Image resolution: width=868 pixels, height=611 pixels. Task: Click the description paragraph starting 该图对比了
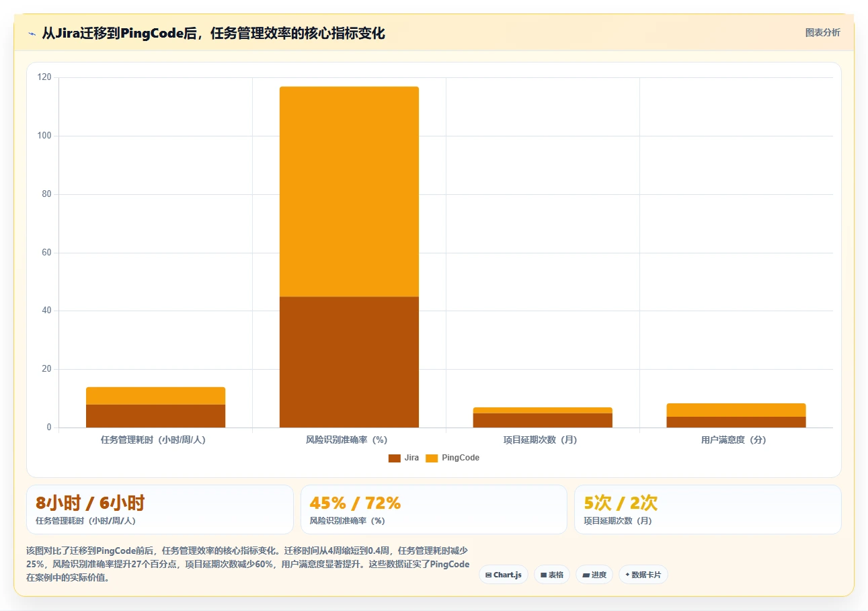tap(247, 565)
